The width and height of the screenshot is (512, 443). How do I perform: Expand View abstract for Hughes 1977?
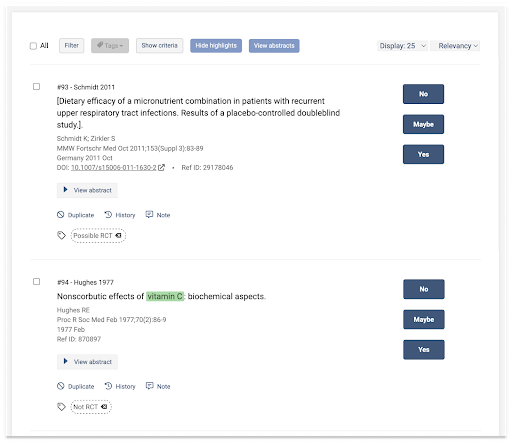(87, 362)
